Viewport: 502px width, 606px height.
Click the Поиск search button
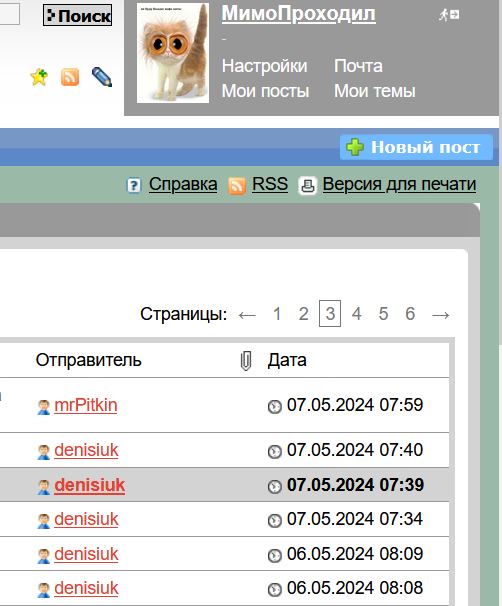77,15
